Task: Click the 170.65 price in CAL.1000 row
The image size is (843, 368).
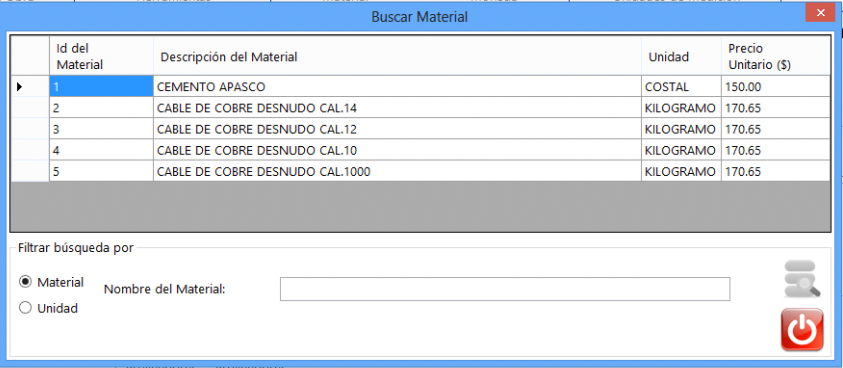Action: click(776, 171)
